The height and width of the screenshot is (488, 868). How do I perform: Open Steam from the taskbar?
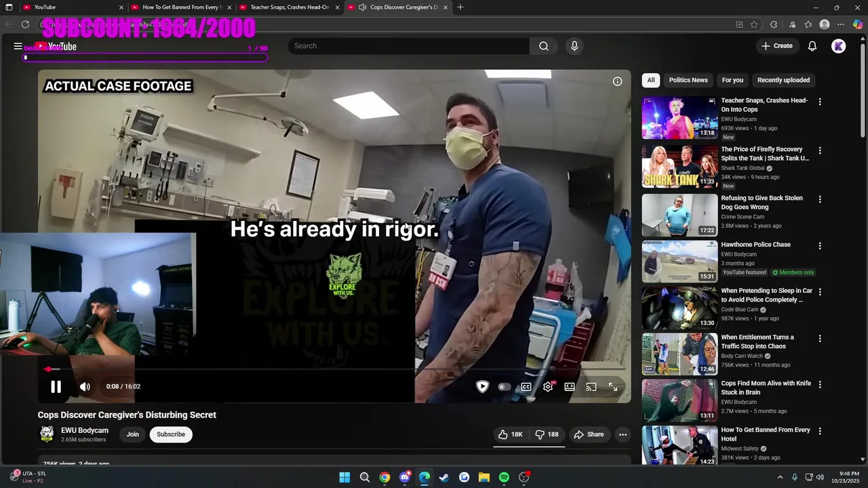[x=444, y=477]
